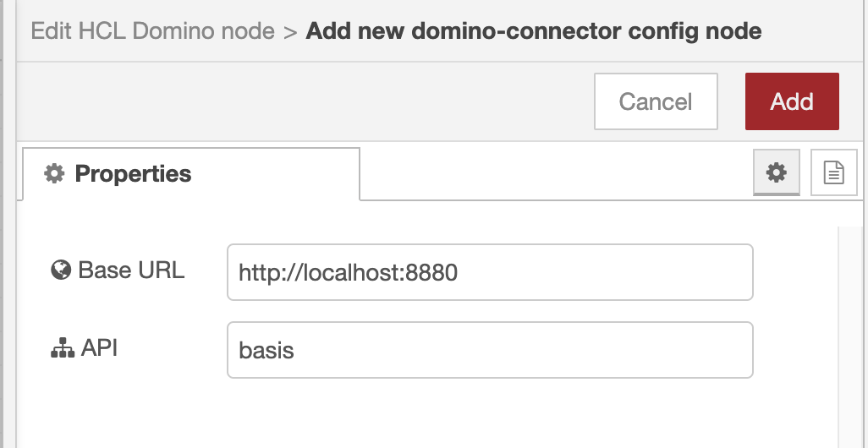Click the Add new domino-connector config node title
This screenshot has width=868, height=448.
point(533,32)
